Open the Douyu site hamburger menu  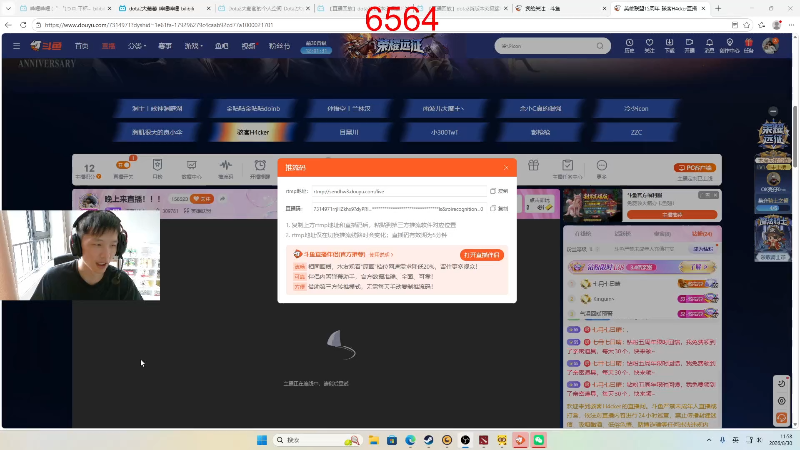16,46
